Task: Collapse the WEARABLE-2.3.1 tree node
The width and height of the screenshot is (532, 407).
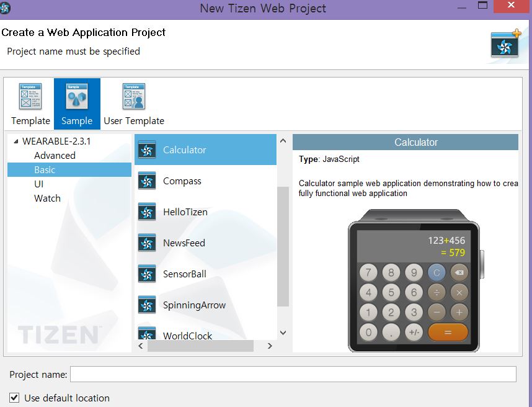Action: point(16,141)
